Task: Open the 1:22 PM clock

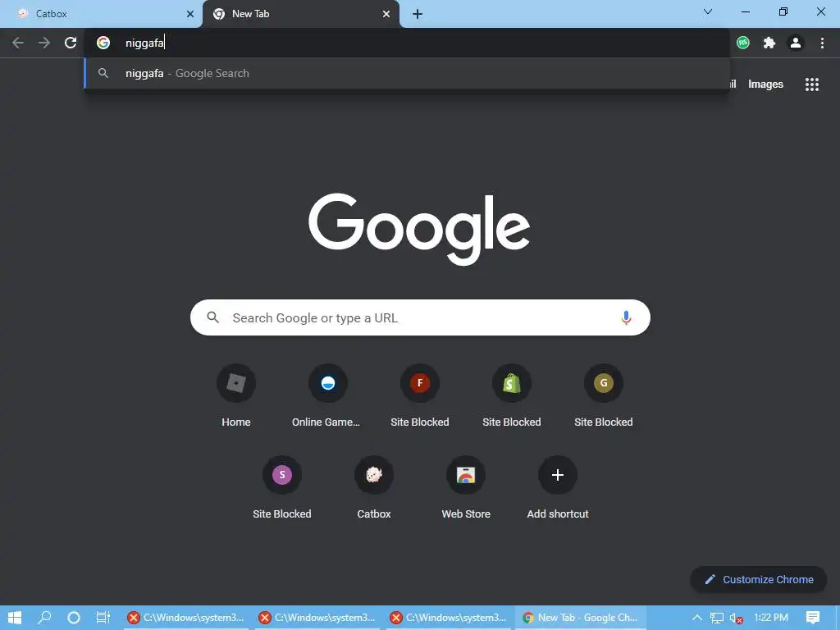Action: coord(771,618)
